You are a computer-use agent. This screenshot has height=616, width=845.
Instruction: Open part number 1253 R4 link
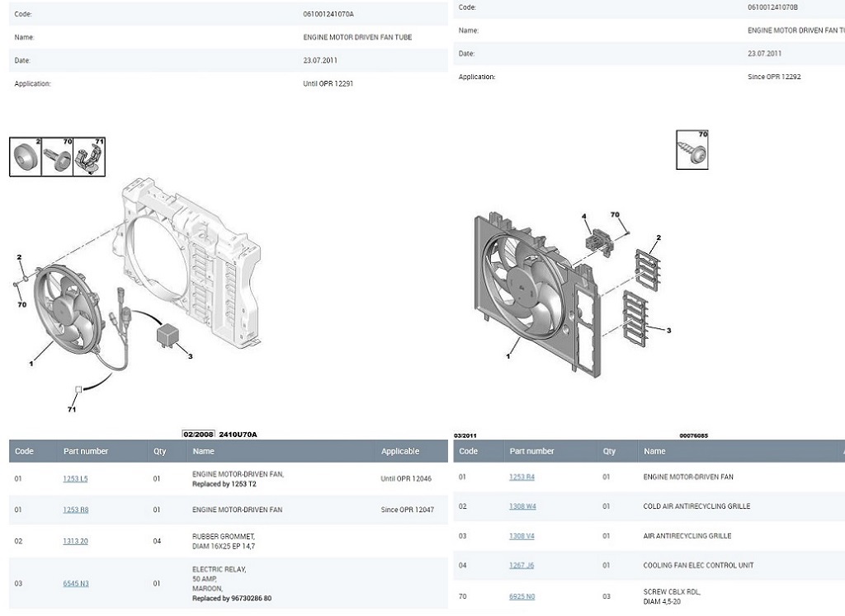click(x=522, y=477)
